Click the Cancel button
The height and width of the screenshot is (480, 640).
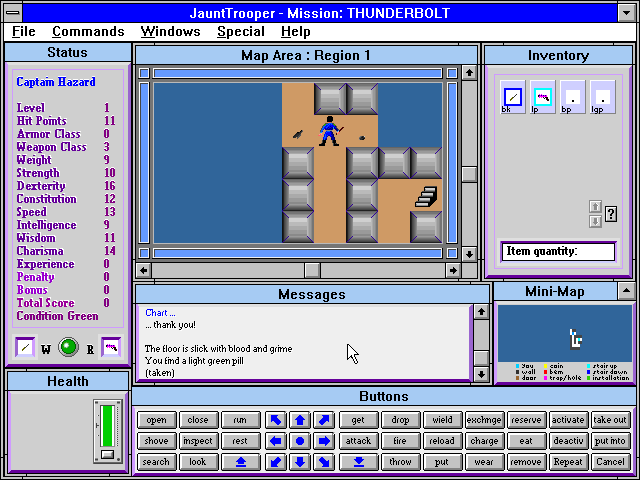(610, 462)
